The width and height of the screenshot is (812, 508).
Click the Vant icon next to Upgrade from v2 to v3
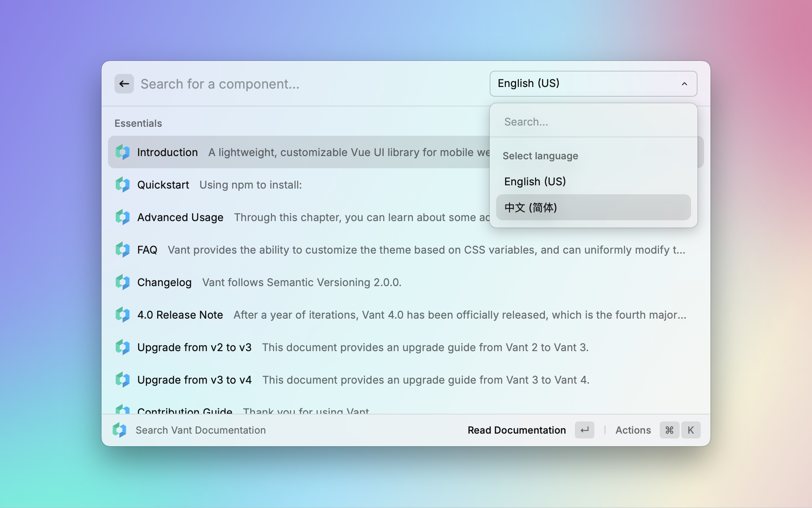[x=122, y=347]
